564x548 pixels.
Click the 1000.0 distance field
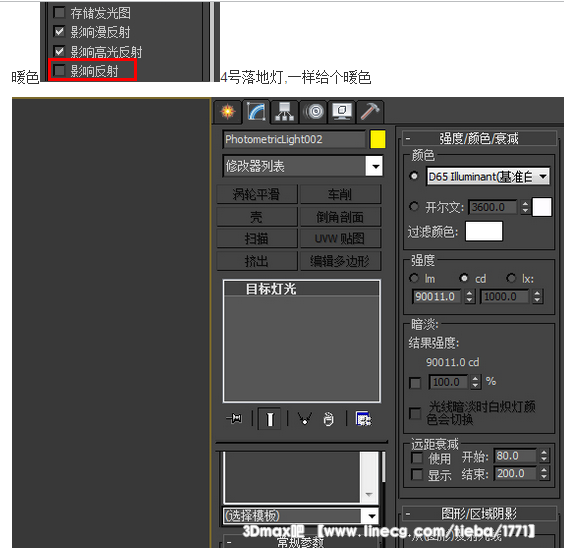point(504,297)
